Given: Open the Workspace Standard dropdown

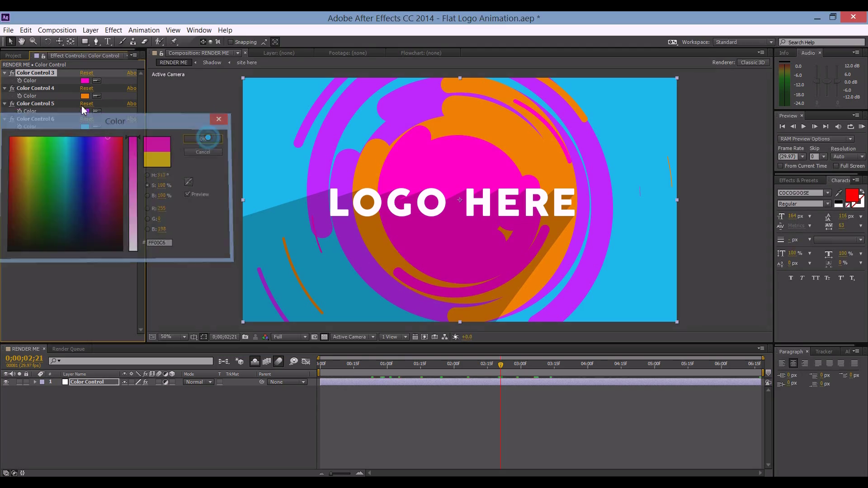Looking at the screenshot, I should 744,42.
